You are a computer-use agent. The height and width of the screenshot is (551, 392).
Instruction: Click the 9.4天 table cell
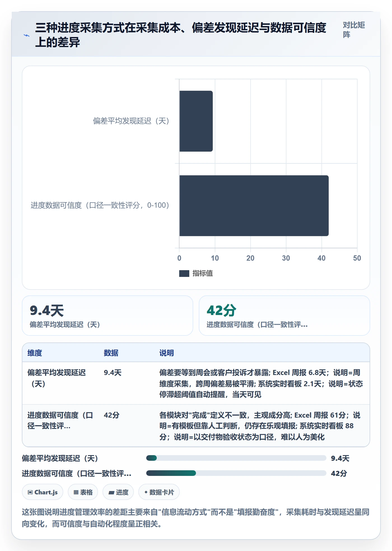click(113, 372)
